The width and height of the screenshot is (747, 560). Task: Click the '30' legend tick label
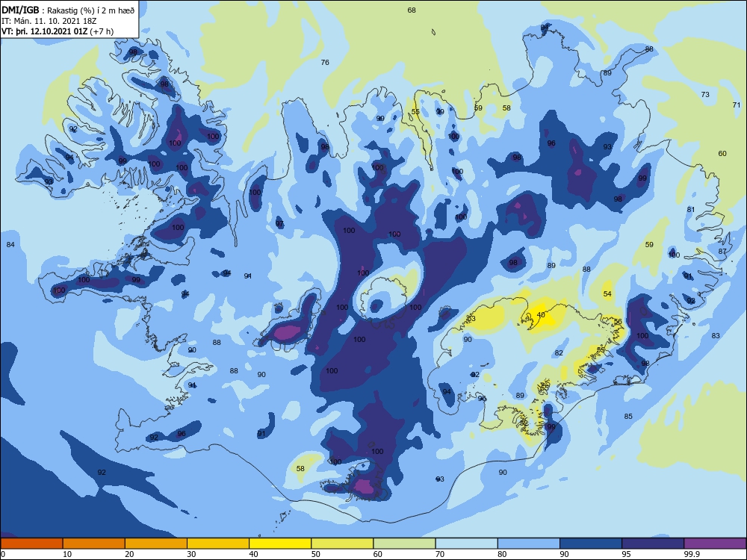coord(191,554)
